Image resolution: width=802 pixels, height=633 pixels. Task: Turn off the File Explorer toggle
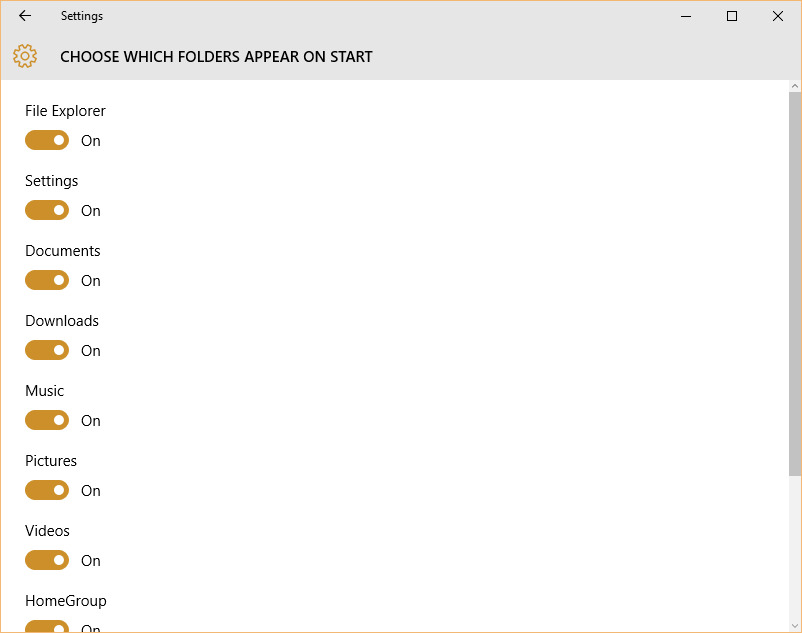click(47, 141)
